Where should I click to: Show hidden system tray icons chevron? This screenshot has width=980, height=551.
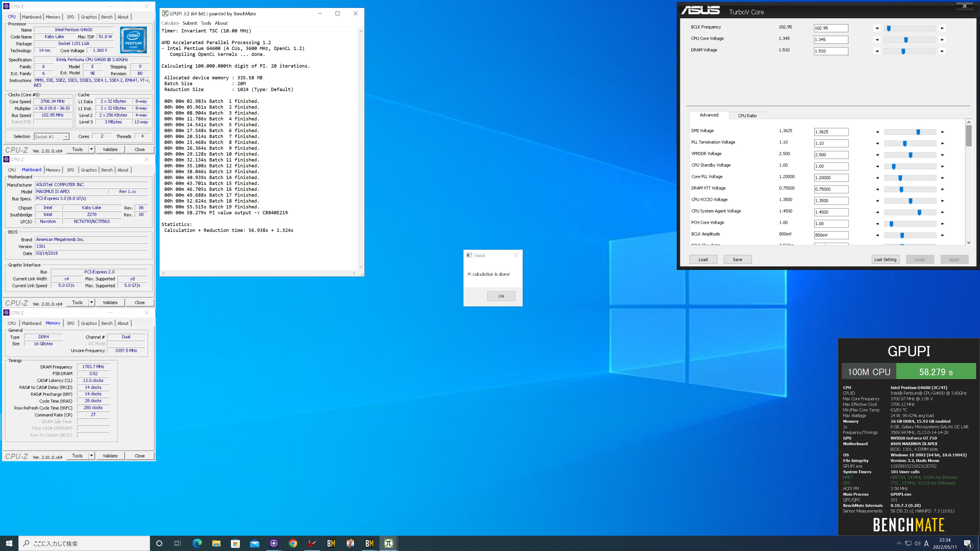click(899, 543)
